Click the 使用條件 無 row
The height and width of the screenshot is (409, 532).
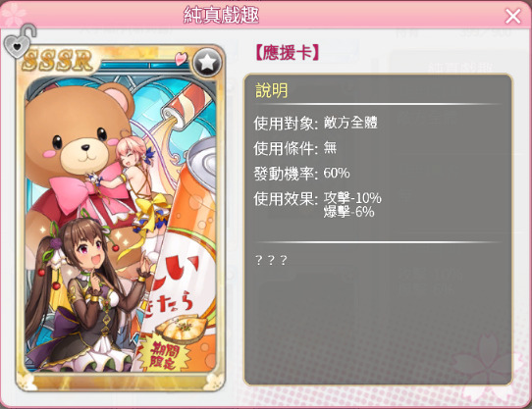point(295,148)
